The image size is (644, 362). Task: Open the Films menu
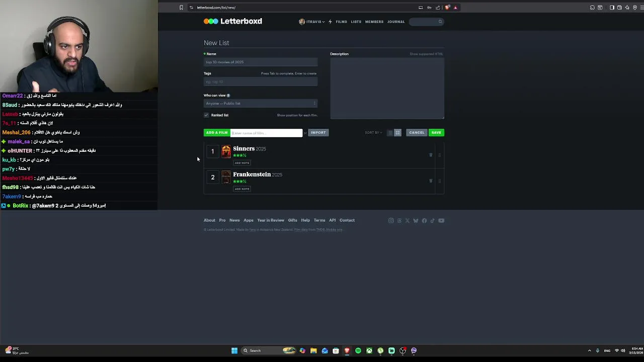[341, 22]
